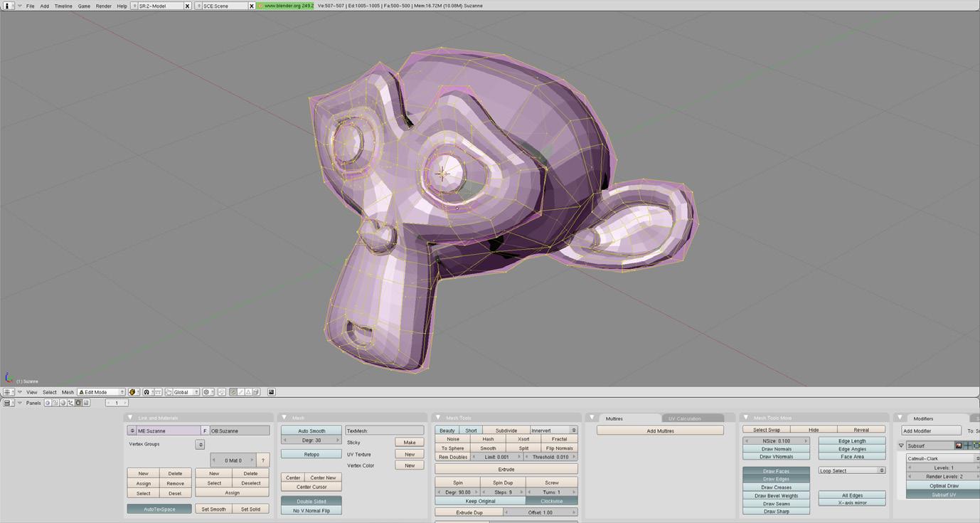Click the Extrude button
Screen dimensions: 980x523
click(x=506, y=470)
